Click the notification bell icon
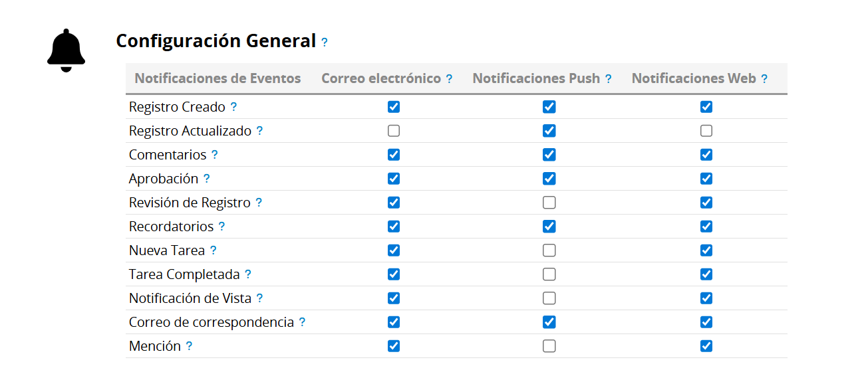 point(67,50)
